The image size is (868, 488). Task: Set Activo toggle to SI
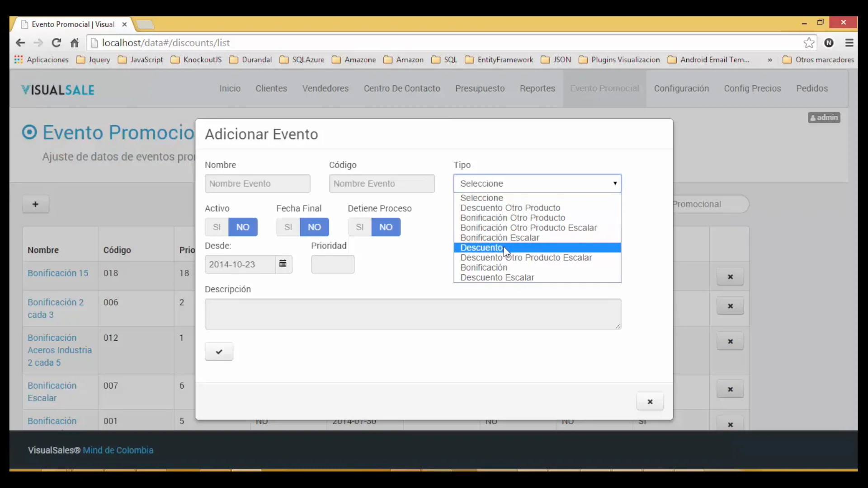(217, 227)
